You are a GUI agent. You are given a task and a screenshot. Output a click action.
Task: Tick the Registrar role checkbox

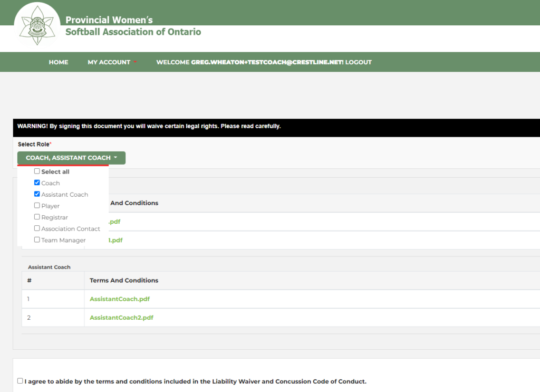tap(37, 217)
